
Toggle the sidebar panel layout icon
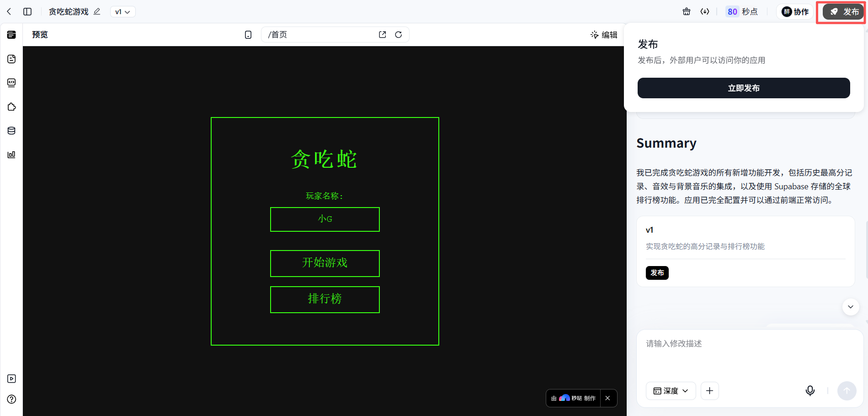click(x=27, y=11)
